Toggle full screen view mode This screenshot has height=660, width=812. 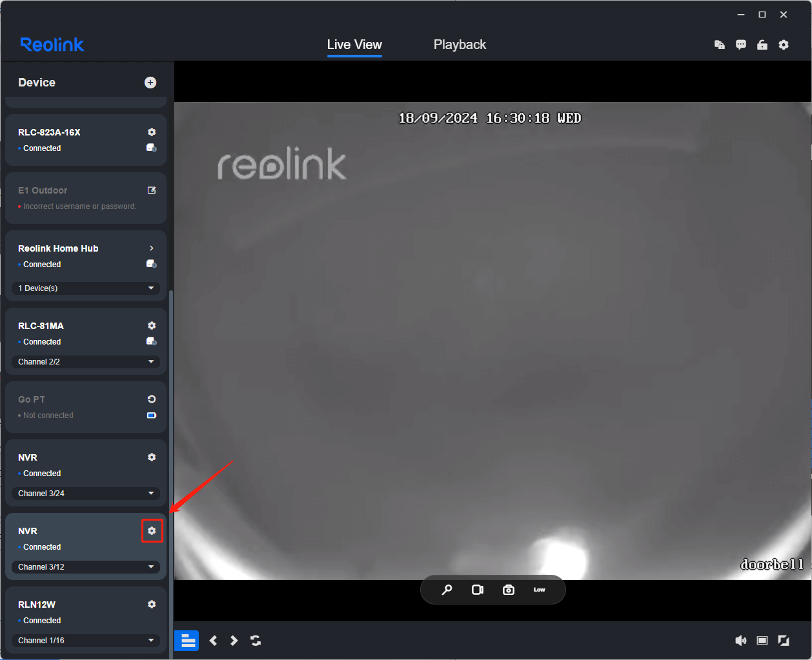tap(784, 641)
